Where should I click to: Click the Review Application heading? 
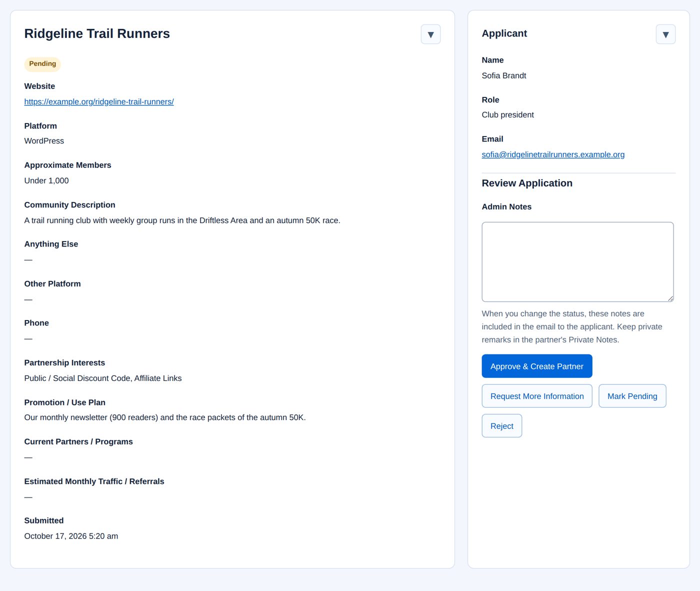[x=527, y=183]
